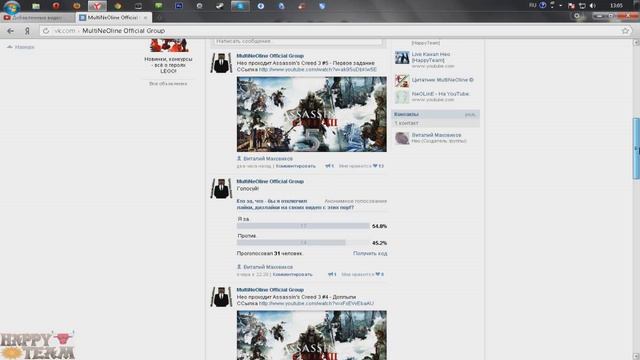640x360 pixels.
Task: Click the Yandex browser taskbar icon
Action: [x=97, y=6]
